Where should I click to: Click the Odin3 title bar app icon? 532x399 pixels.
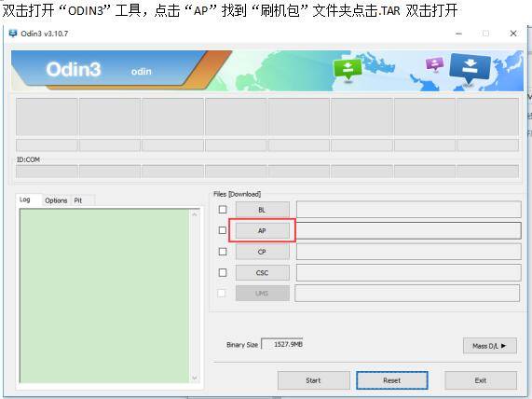(x=13, y=34)
